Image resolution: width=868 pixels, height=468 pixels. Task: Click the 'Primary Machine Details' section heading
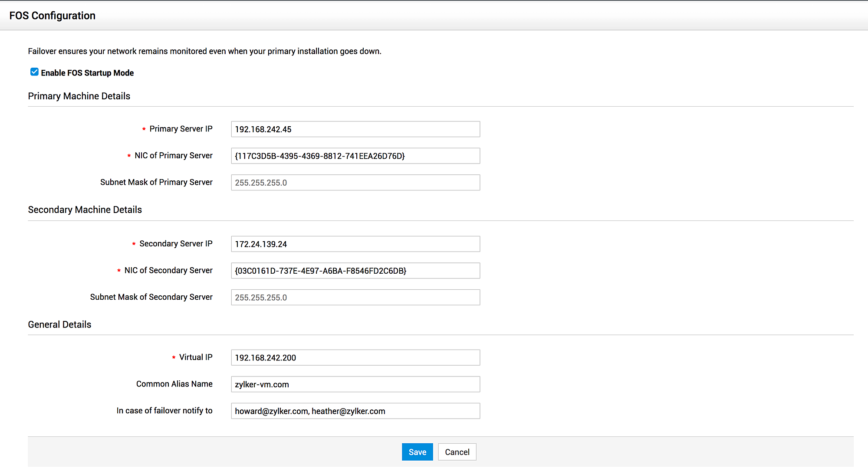[x=79, y=96]
